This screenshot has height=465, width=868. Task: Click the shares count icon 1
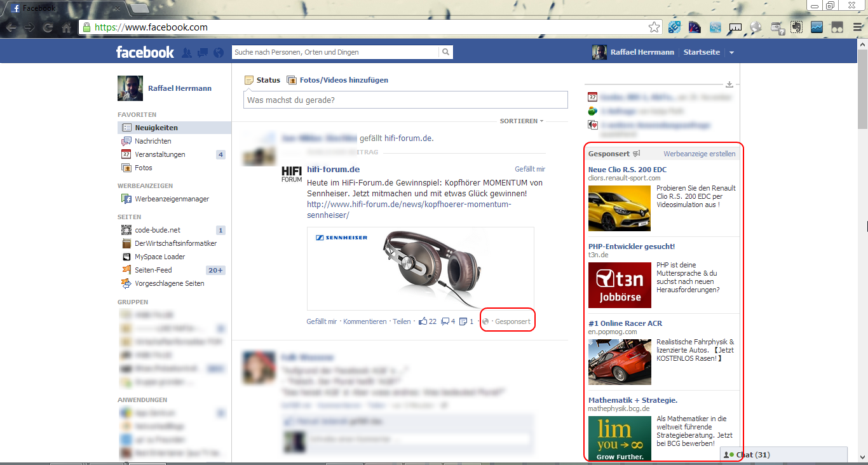[466, 321]
